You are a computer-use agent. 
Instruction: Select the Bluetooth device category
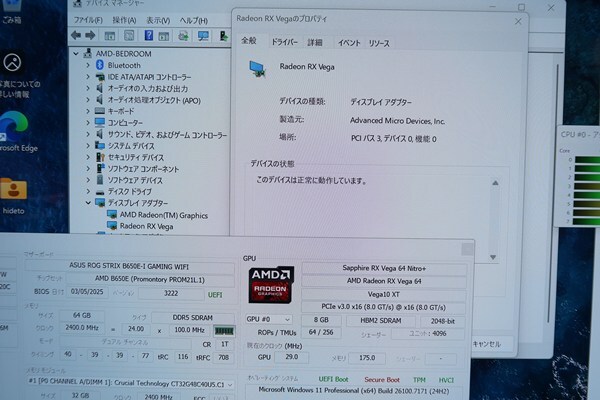[x=124, y=65]
